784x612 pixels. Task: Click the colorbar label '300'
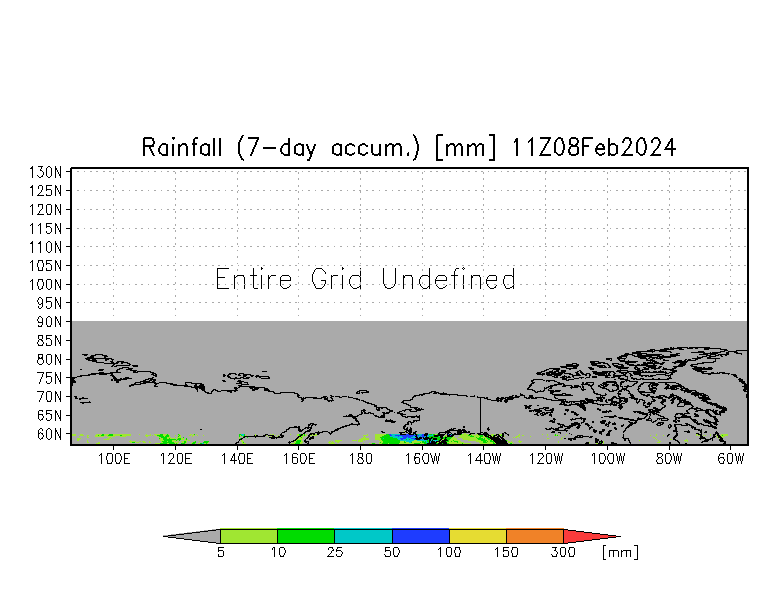563,552
